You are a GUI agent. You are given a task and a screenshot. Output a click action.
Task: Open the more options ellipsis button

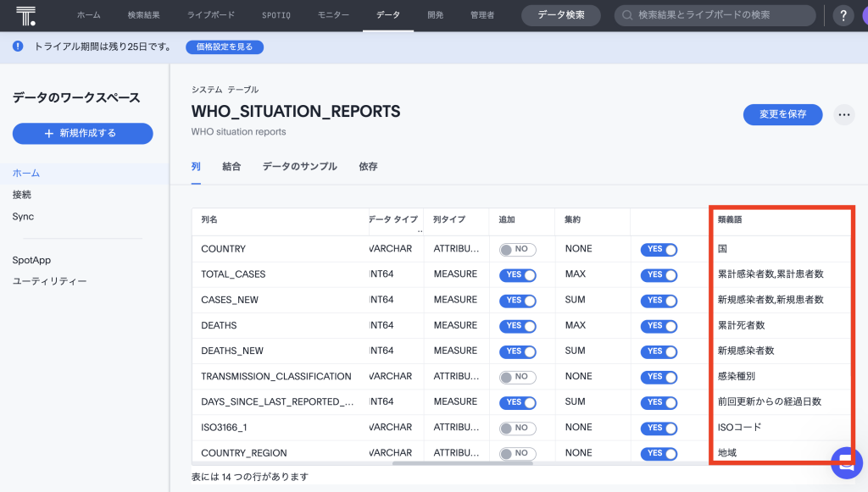pyautogui.click(x=843, y=114)
